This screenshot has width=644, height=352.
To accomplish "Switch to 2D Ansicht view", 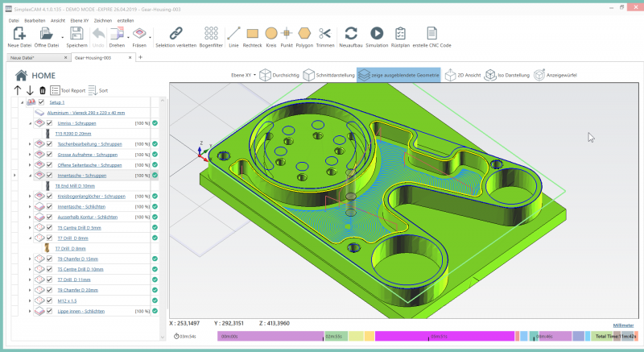I will (463, 75).
